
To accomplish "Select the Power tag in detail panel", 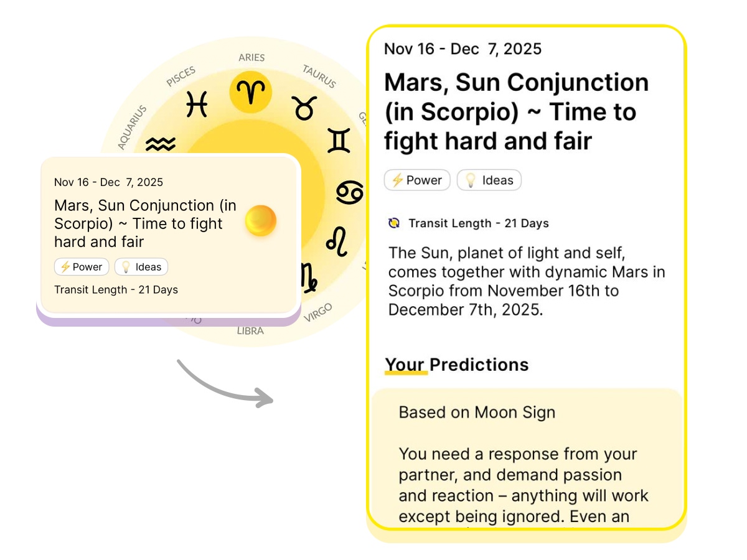I will [x=417, y=180].
